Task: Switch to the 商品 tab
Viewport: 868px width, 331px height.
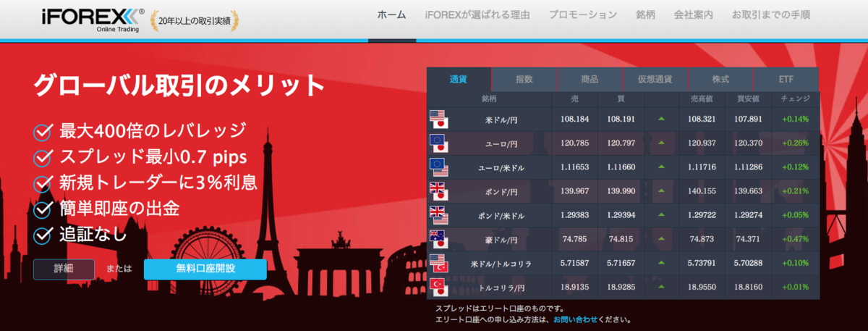Action: pyautogui.click(x=590, y=79)
